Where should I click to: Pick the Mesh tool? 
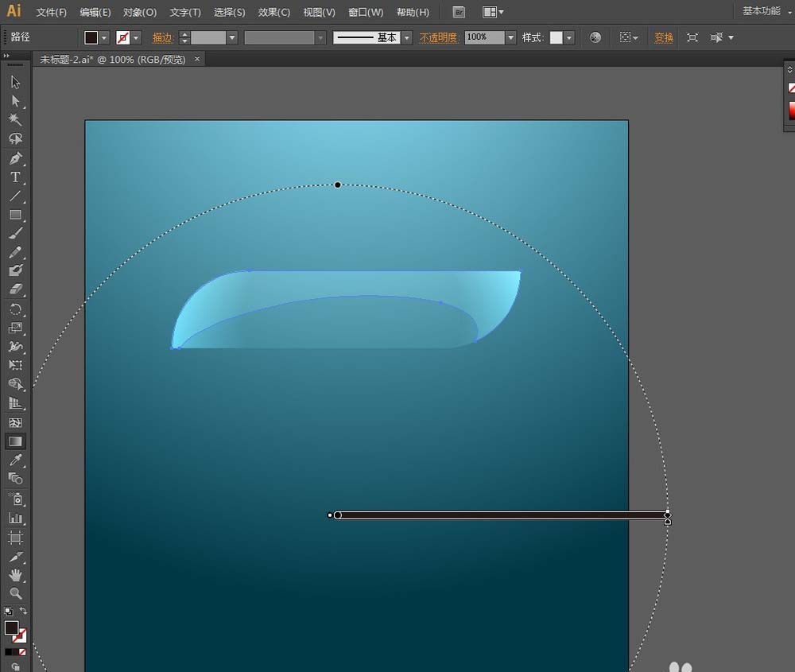click(15, 422)
